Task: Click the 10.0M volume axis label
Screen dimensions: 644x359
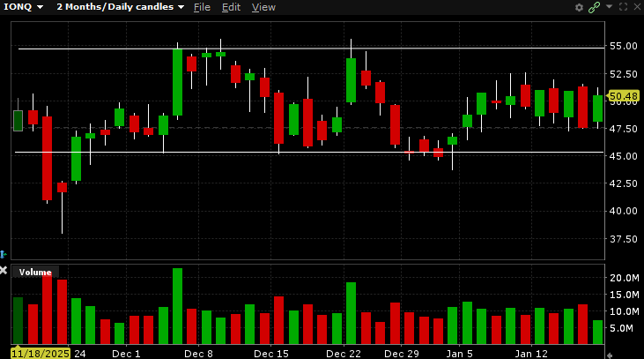Action: pos(625,311)
